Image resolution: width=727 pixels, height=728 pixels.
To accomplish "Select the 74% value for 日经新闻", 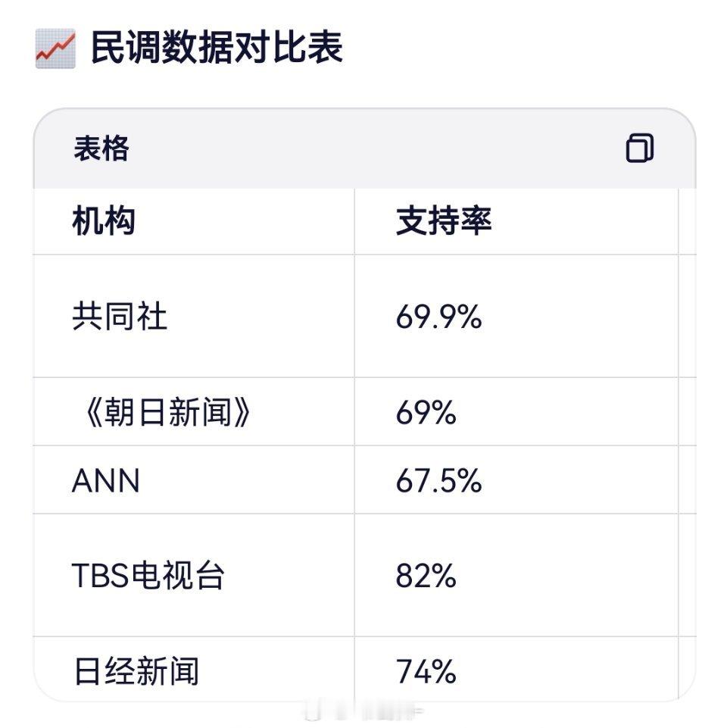I will coord(427,670).
